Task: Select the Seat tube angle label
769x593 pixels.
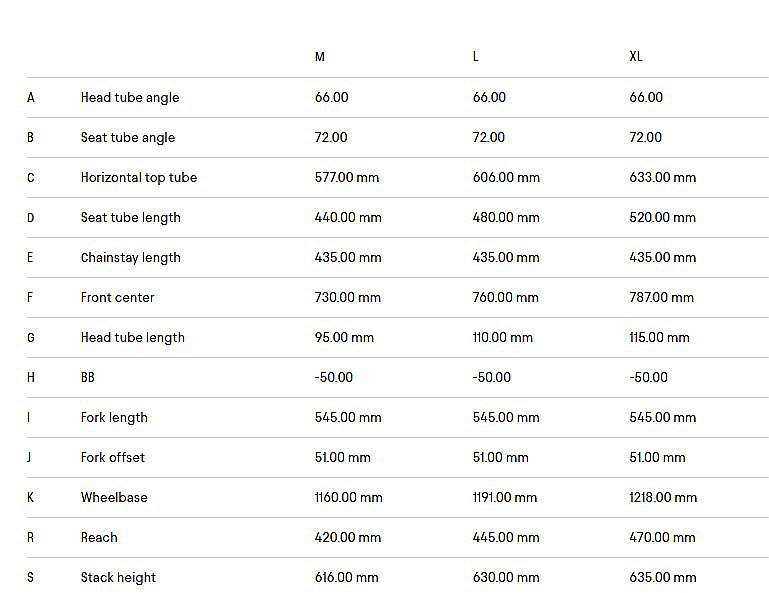Action: pos(128,137)
